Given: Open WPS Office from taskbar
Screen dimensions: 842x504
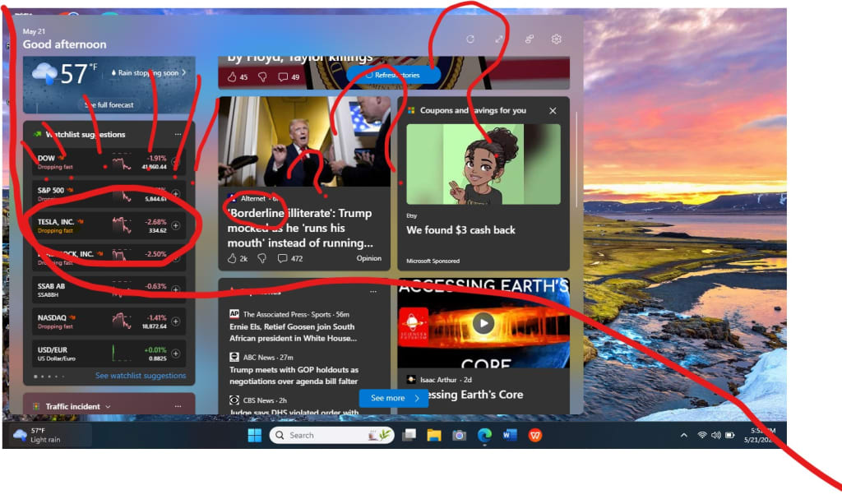Looking at the screenshot, I should (534, 435).
